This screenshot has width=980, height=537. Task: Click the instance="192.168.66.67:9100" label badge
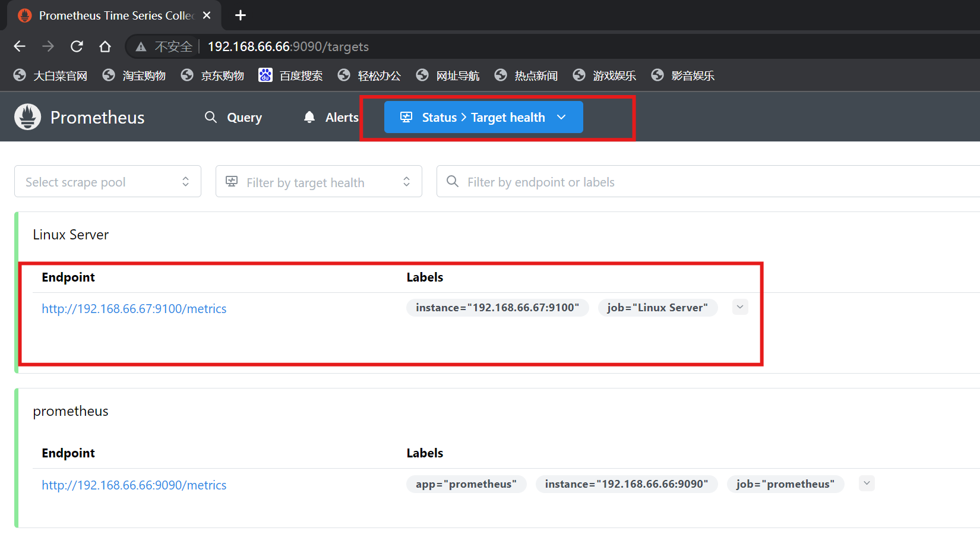click(x=498, y=308)
